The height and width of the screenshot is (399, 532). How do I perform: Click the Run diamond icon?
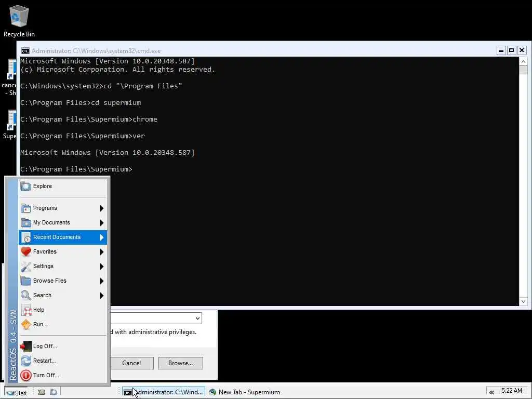26,324
